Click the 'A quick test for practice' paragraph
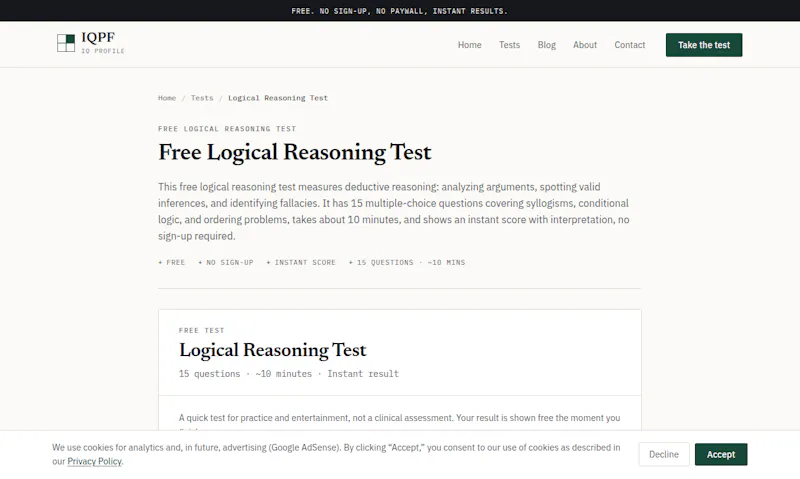 399,418
